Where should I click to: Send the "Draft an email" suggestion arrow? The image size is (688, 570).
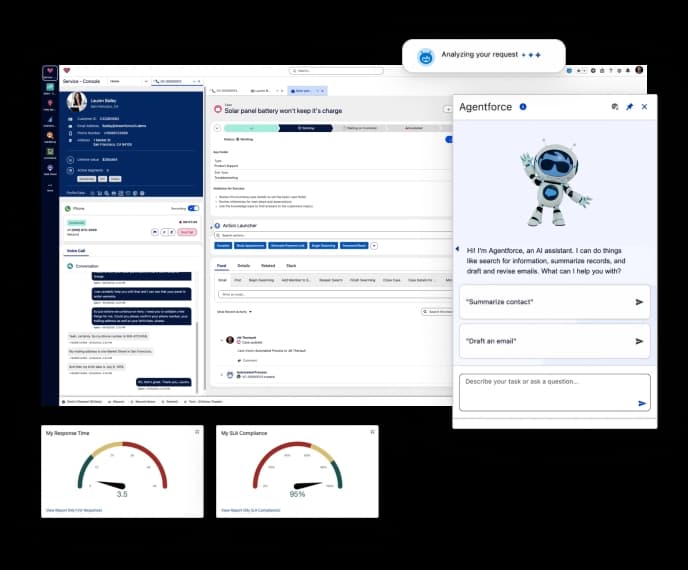click(x=639, y=341)
